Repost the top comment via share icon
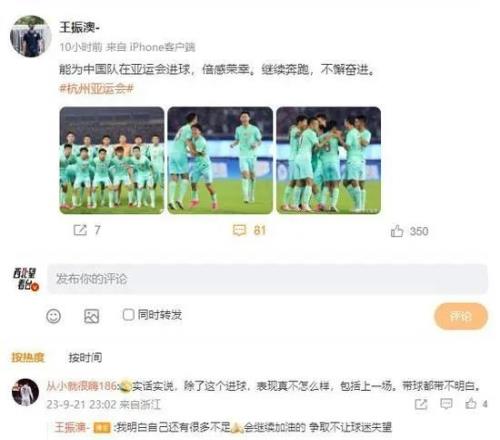Screen dimensions: 500x440 click(x=421, y=404)
